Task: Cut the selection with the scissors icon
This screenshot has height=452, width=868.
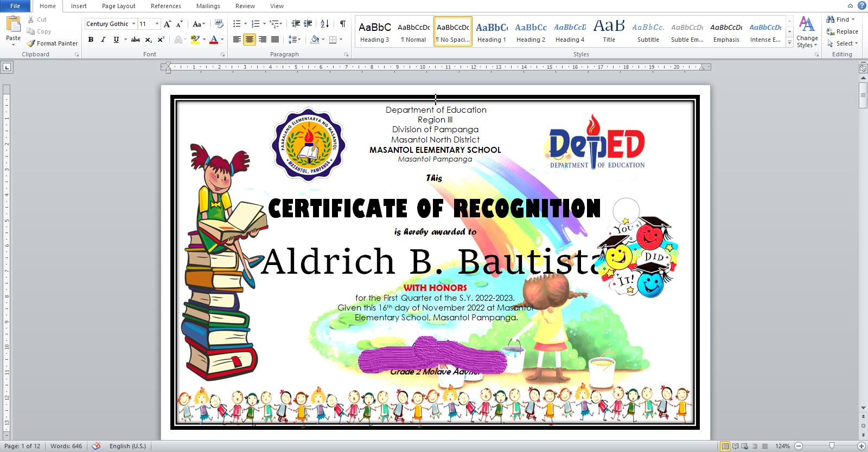Action: [x=31, y=20]
